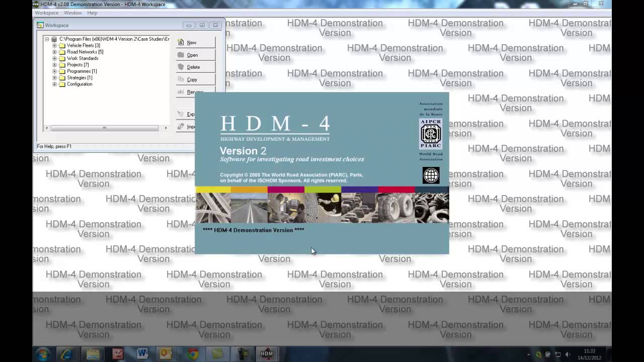Image resolution: width=644 pixels, height=362 pixels.
Task: Select the C:\Program Files root path text
Action: pyautogui.click(x=114, y=39)
